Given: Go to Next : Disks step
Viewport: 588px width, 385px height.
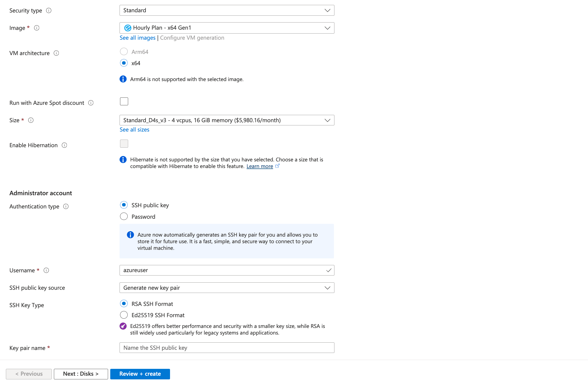Looking at the screenshot, I should coord(81,374).
